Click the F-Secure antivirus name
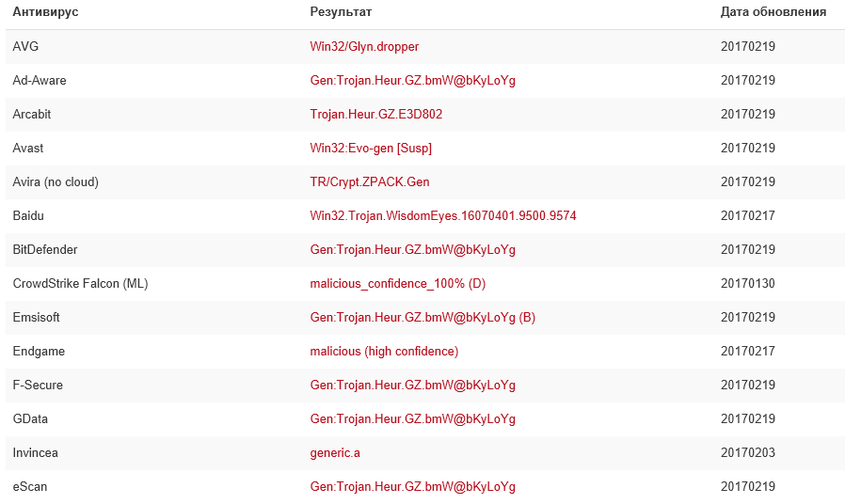Image resolution: width=845 pixels, height=504 pixels. coord(38,385)
